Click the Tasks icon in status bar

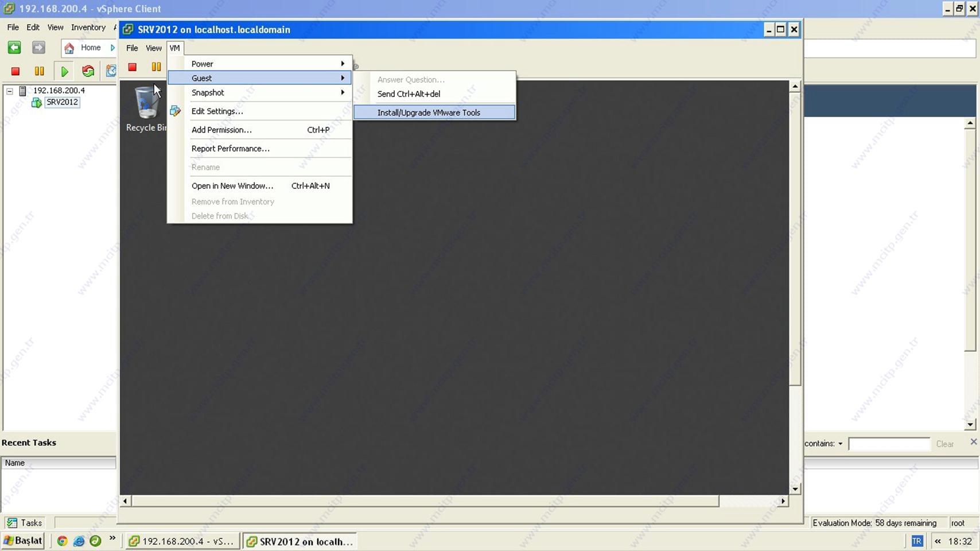[x=12, y=523]
